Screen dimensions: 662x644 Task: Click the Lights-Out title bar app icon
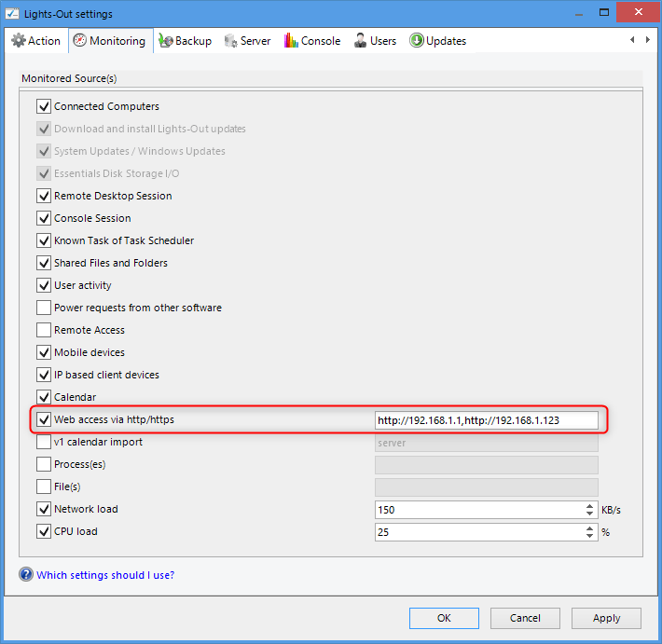pyautogui.click(x=12, y=13)
